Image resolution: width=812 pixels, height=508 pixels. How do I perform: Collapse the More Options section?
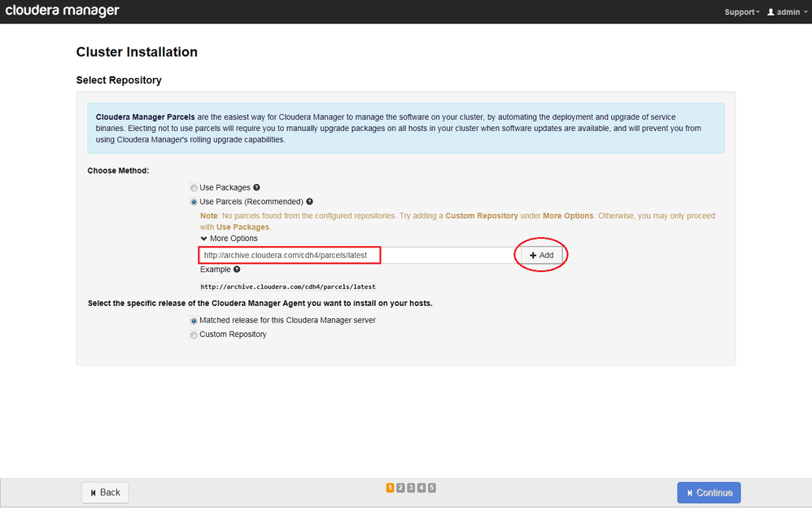(229, 239)
